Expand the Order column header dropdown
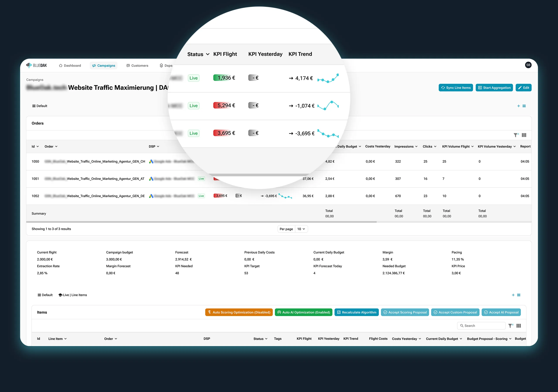The height and width of the screenshot is (392, 558). (x=56, y=146)
